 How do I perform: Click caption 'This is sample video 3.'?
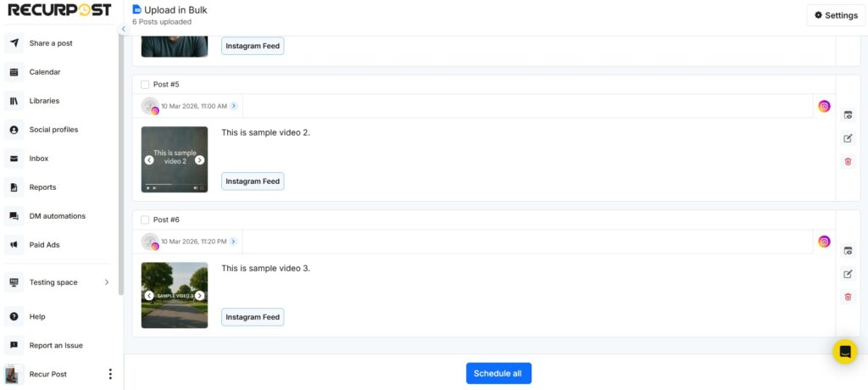[265, 268]
